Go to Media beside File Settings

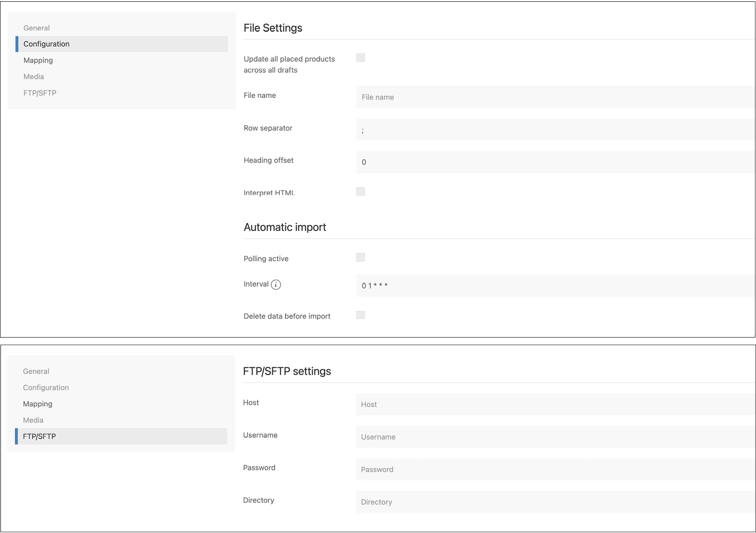pyautogui.click(x=34, y=77)
